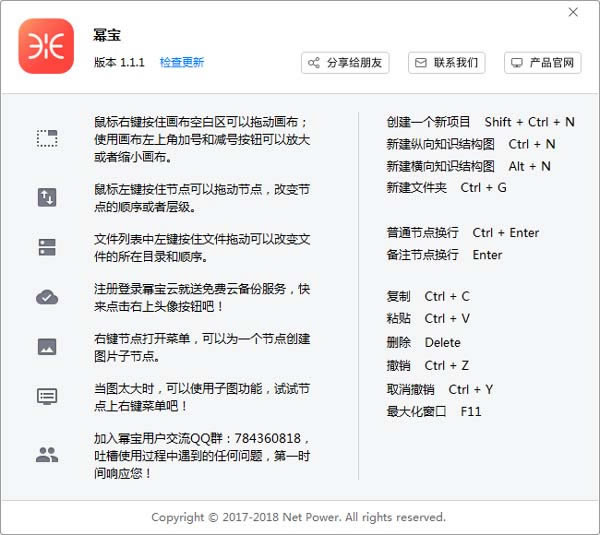Click the sub-diagram screen icon
600x535 pixels.
(47, 396)
